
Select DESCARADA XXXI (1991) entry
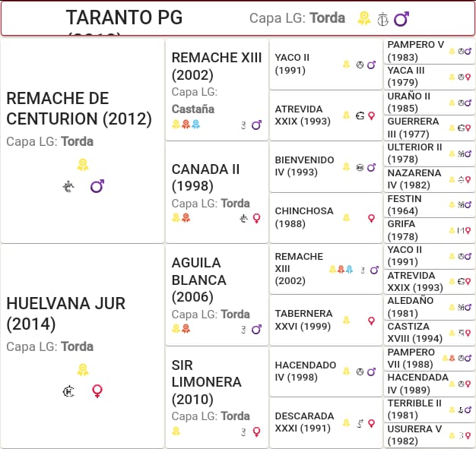click(x=325, y=422)
